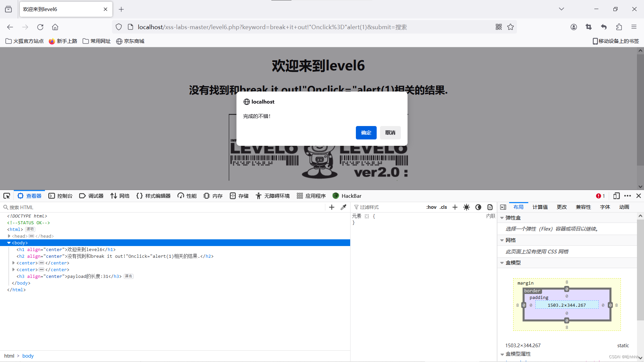Viewport: 644px width, 362px height.
Task: Switch to the 控制台 console tab
Action: coord(61,196)
